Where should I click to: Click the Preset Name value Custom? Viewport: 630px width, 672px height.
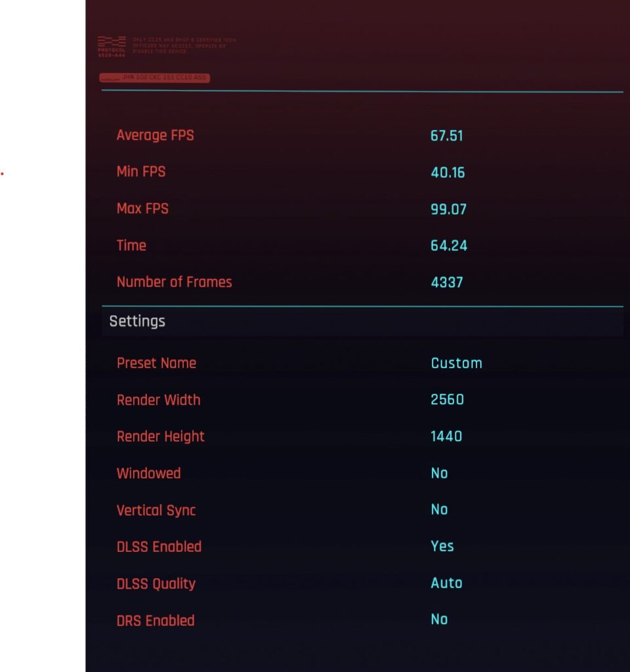point(456,364)
